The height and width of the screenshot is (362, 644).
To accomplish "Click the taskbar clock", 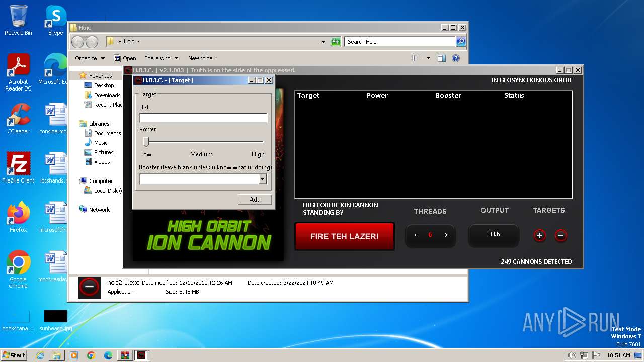I will pos(618,355).
